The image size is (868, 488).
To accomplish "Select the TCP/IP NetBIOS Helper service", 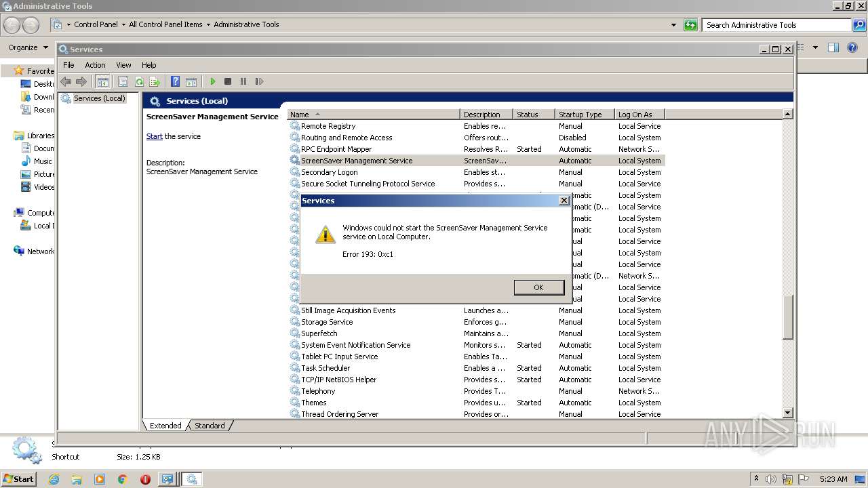I will [x=476, y=380].
